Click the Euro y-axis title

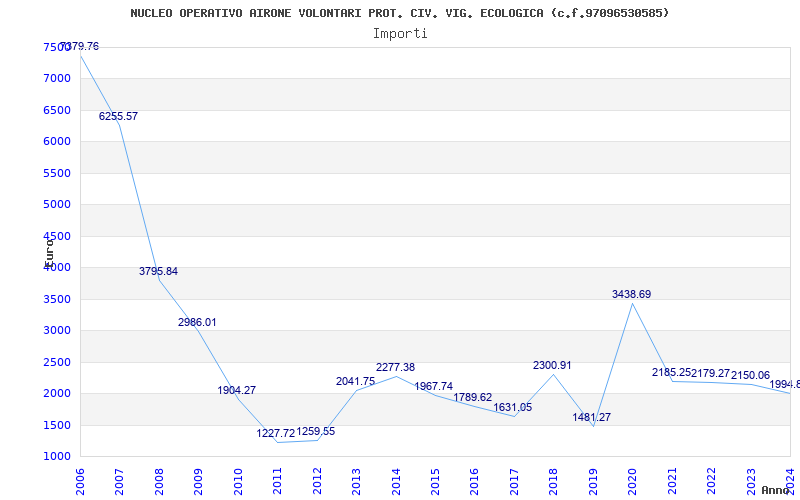(48, 250)
